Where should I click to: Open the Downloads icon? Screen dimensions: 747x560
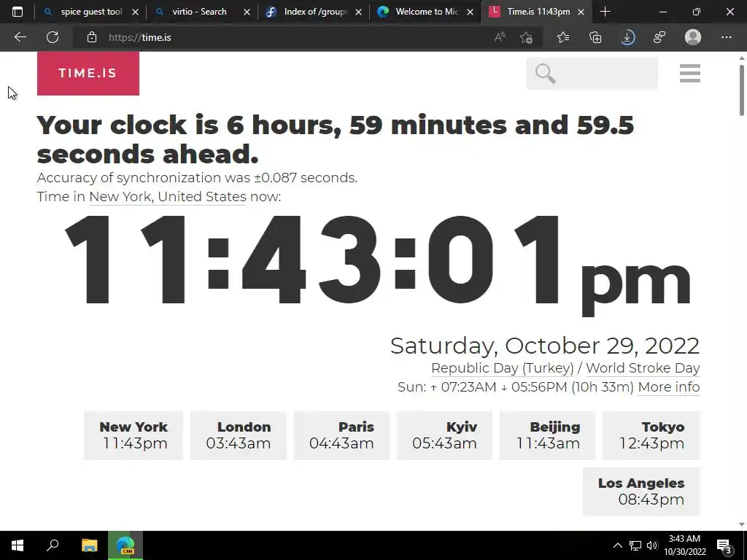point(627,37)
